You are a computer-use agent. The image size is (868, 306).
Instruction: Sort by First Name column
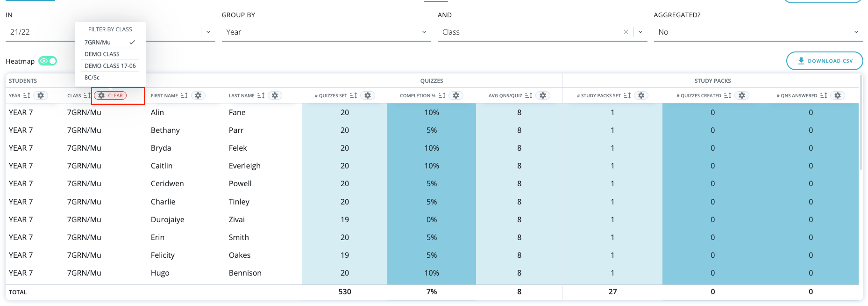(184, 95)
